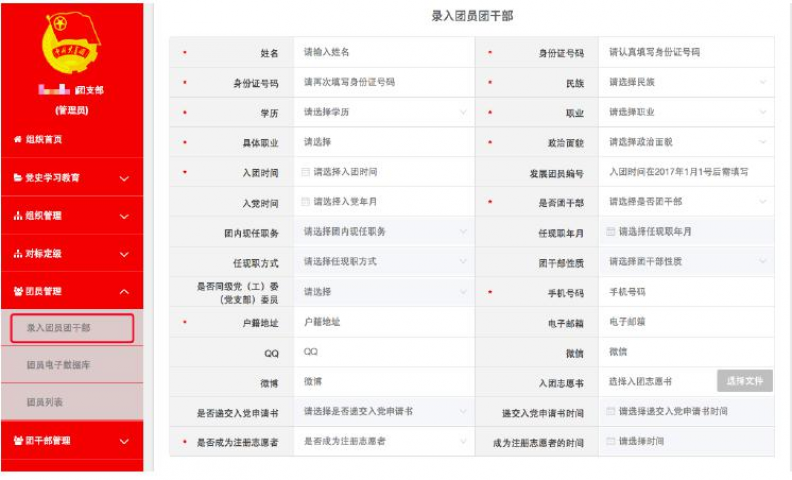Open the 学历 selection dropdown
This screenshot has width=792, height=480.
click(384, 112)
